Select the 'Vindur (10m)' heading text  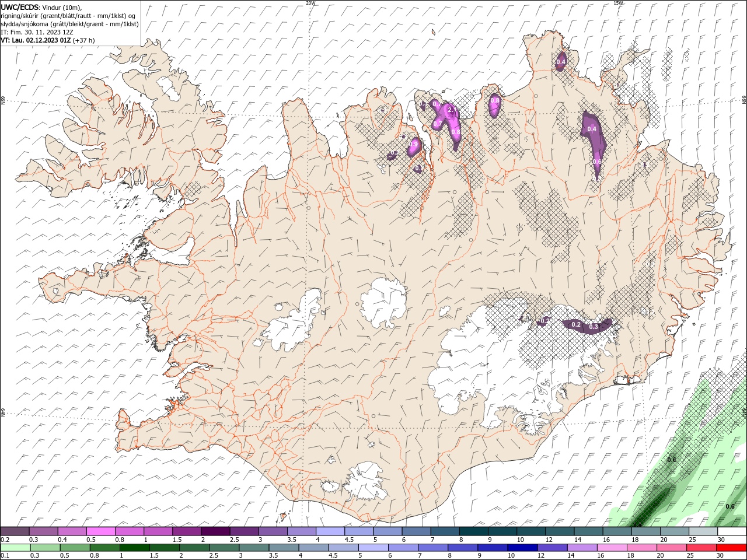(62, 7)
